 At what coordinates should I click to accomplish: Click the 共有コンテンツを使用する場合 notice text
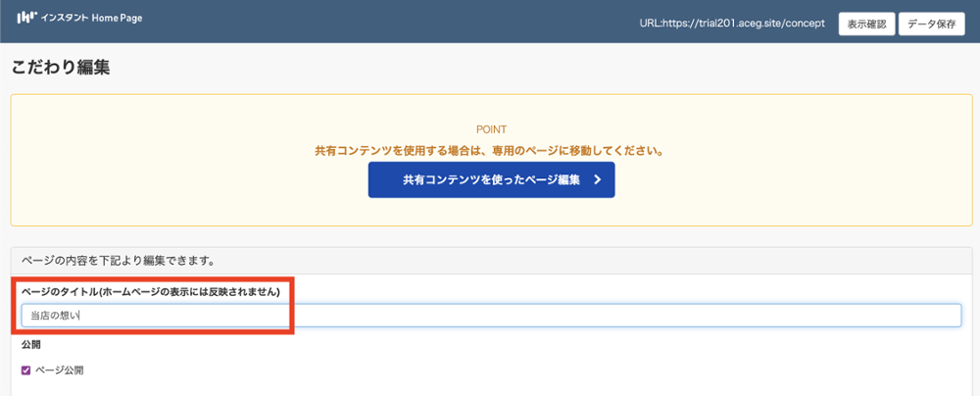click(x=490, y=152)
